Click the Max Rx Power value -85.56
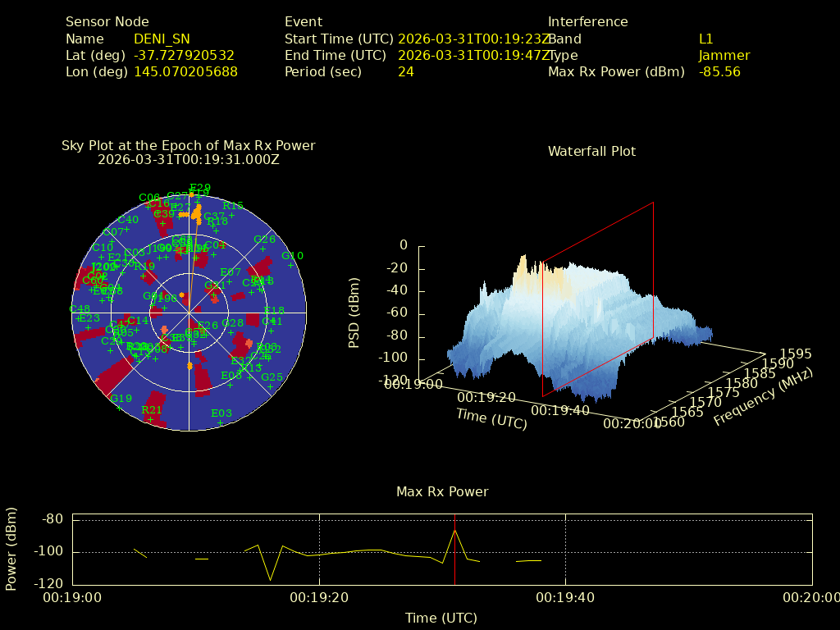This screenshot has height=630, width=840. [719, 71]
